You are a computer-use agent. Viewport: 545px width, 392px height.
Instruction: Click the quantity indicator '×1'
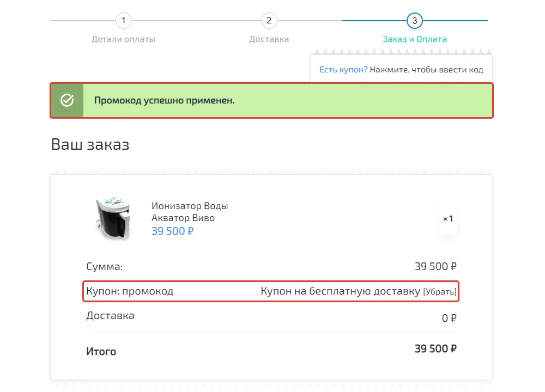tap(448, 219)
